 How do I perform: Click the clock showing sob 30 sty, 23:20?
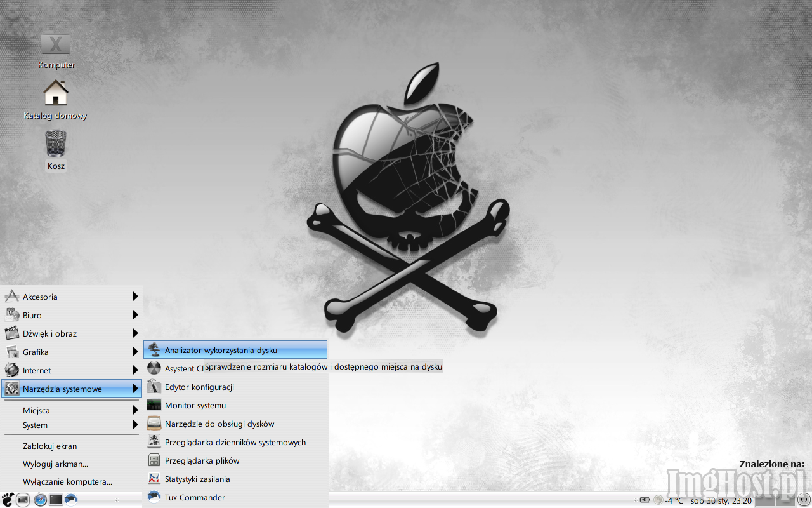click(721, 500)
